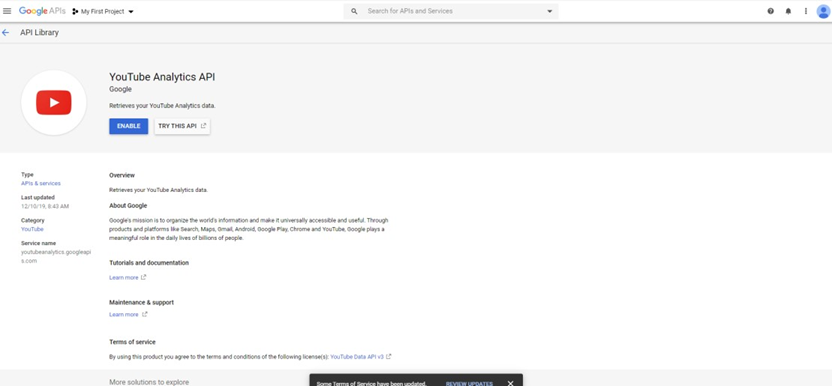Go back using the API Library arrow

tap(6, 33)
